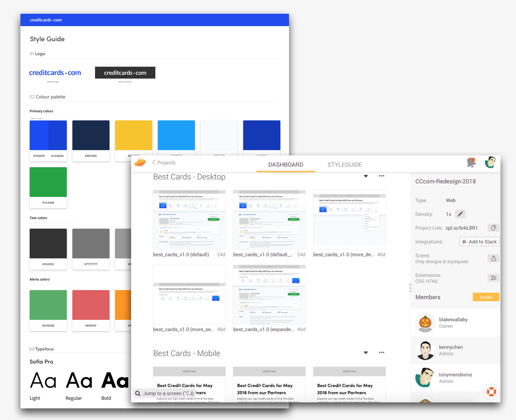Select the yellow primary color swatch
The width and height of the screenshot is (516, 420).
(x=134, y=135)
